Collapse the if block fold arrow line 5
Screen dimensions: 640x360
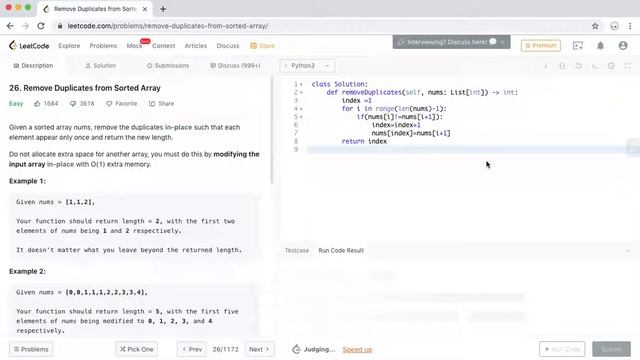click(x=301, y=117)
